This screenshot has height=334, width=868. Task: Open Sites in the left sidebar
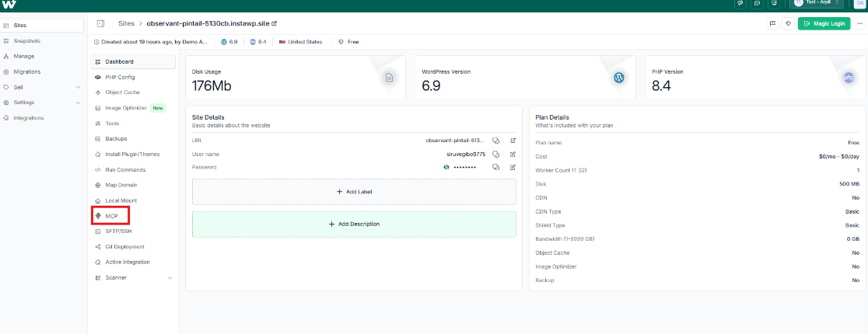[42, 26]
